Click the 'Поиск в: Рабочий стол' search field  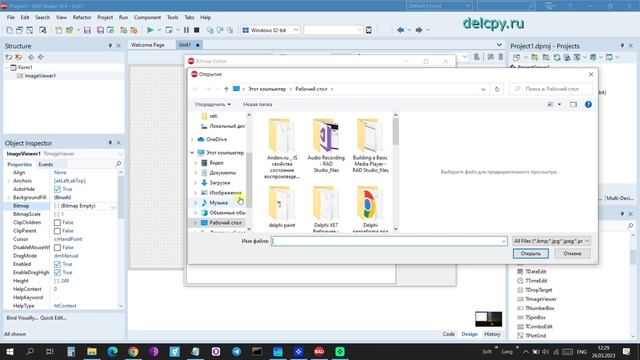[551, 89]
